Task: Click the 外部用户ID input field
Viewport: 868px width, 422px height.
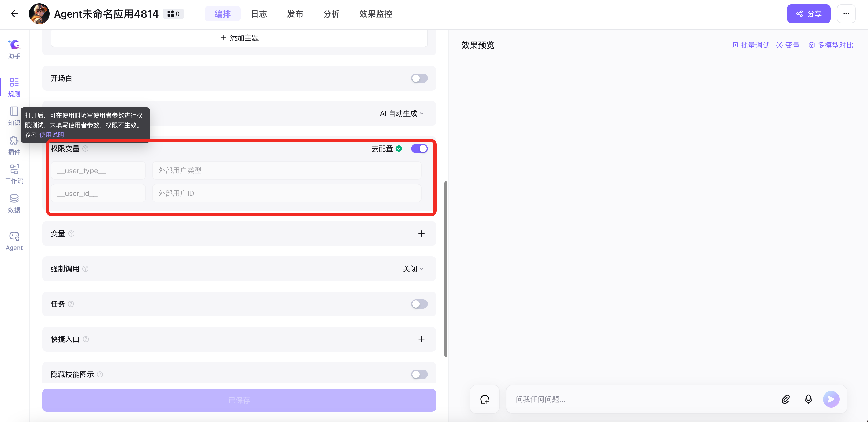Action: [x=286, y=193]
